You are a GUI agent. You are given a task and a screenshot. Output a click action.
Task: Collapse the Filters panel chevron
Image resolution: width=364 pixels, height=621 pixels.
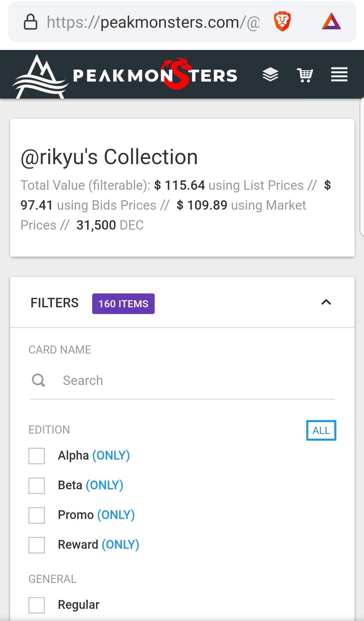326,302
